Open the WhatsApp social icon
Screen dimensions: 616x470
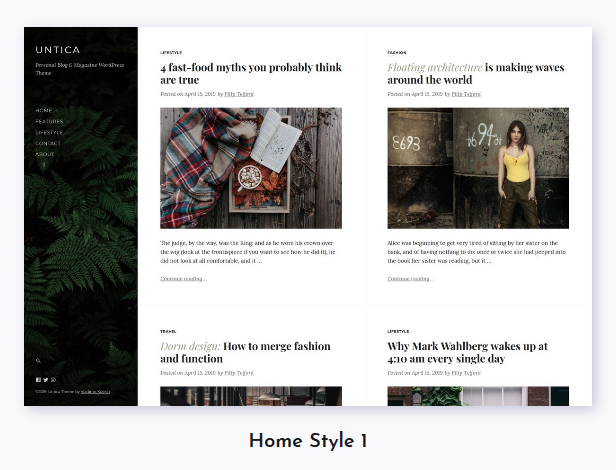click(x=53, y=380)
